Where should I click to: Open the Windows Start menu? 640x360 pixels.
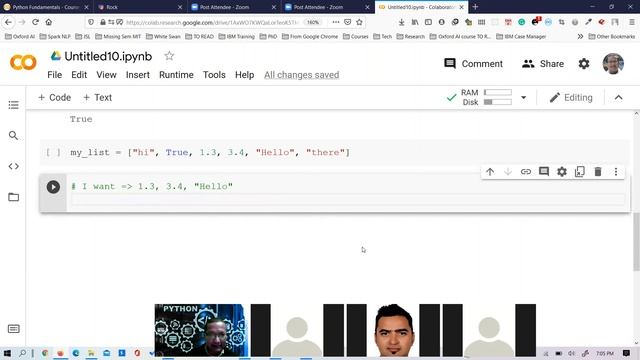pyautogui.click(x=7, y=353)
